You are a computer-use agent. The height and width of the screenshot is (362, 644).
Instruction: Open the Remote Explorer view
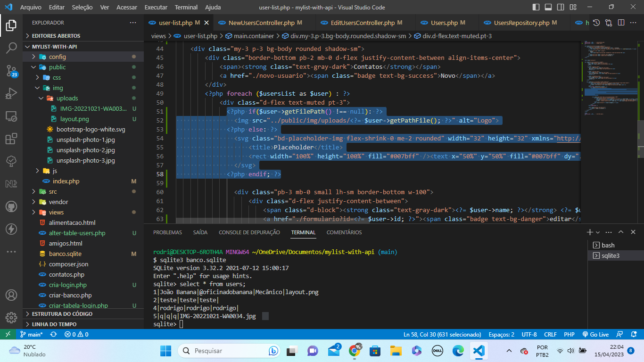(11, 116)
